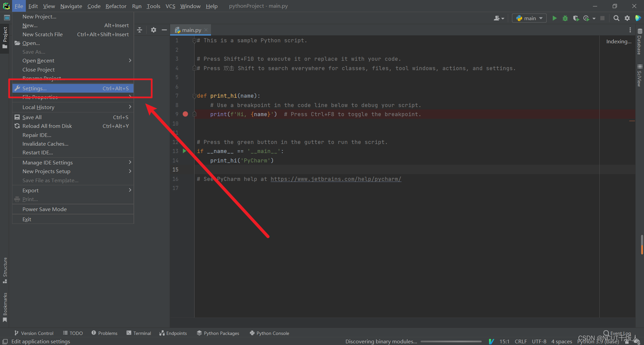
Task: Expand the Open Recent submenu
Action: tap(73, 60)
